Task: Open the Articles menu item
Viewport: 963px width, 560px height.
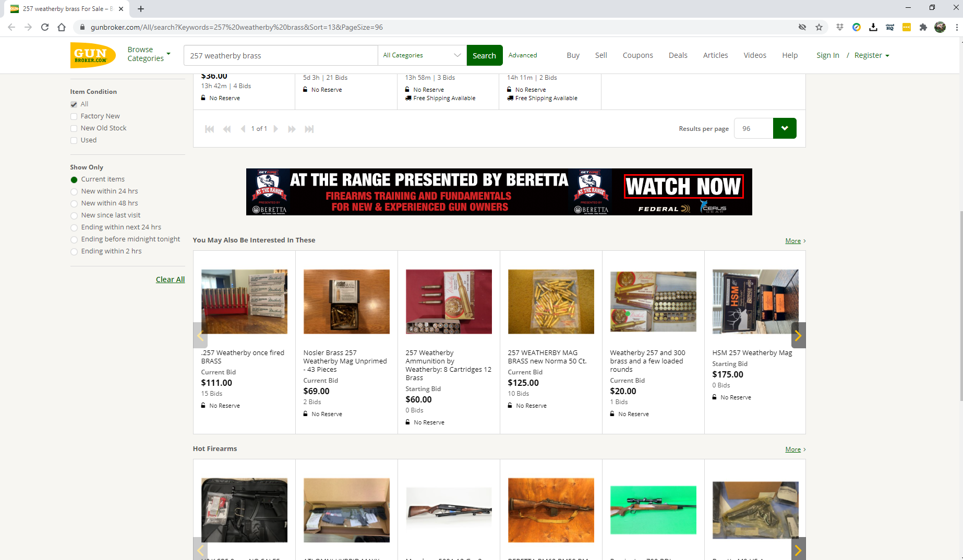Action: click(715, 55)
